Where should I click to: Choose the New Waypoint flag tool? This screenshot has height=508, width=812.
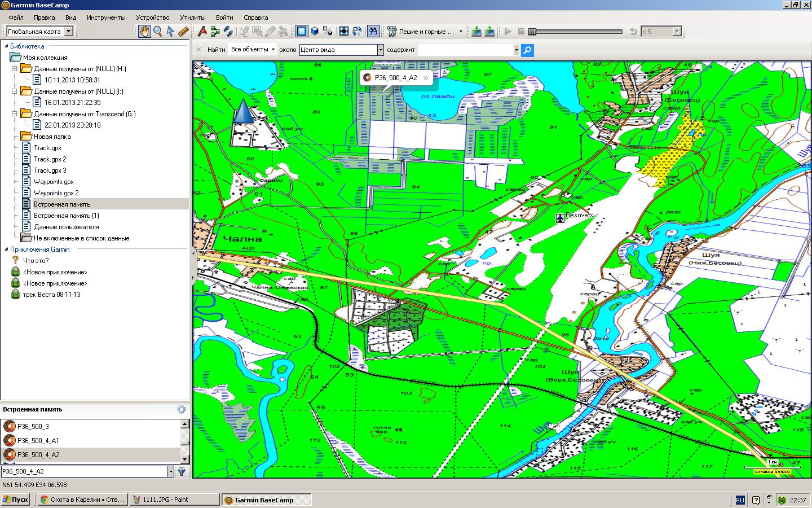tap(202, 32)
